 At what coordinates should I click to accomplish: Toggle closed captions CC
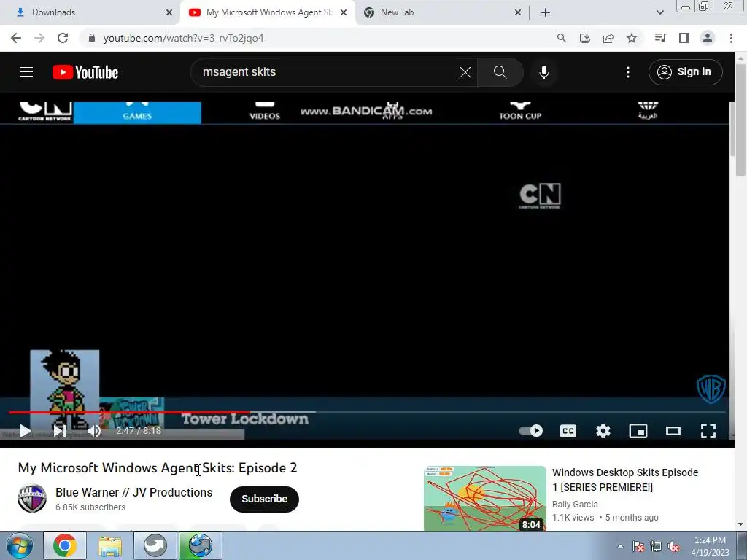pos(568,431)
